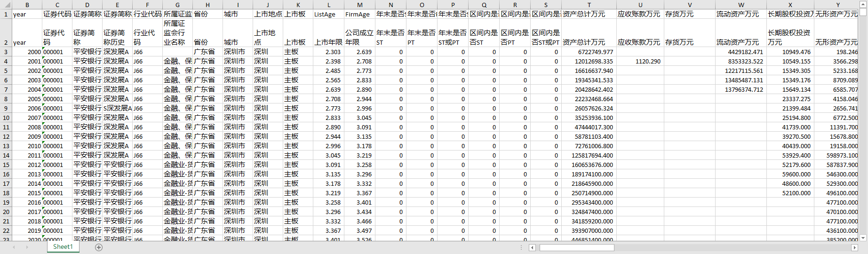Select column L header
868x254 pixels.
click(x=328, y=5)
